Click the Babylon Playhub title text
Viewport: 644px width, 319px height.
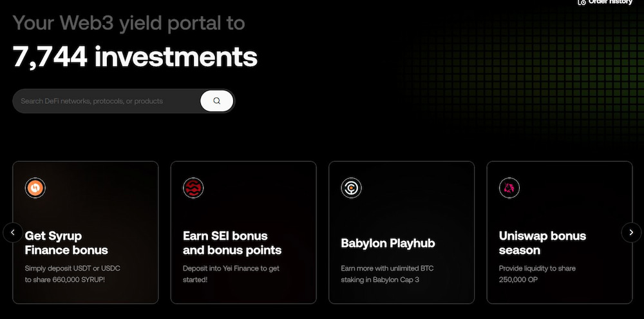click(x=388, y=243)
